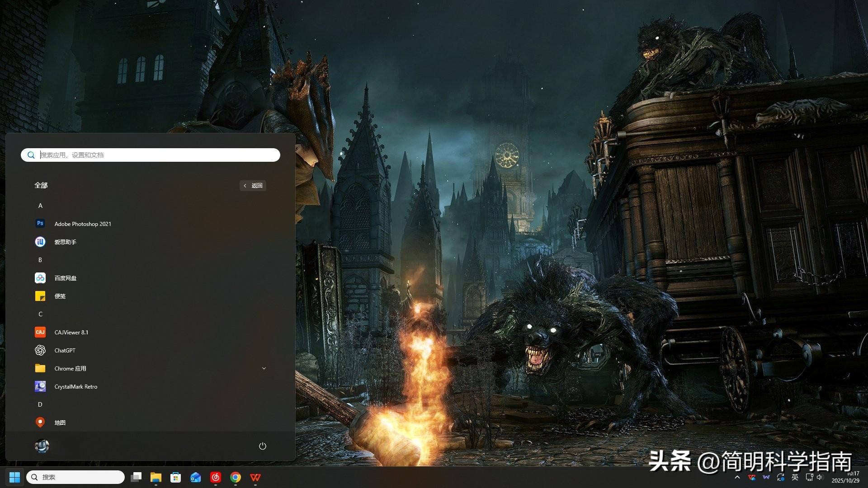
Task: Open network settings via the tray icon
Action: 809,478
